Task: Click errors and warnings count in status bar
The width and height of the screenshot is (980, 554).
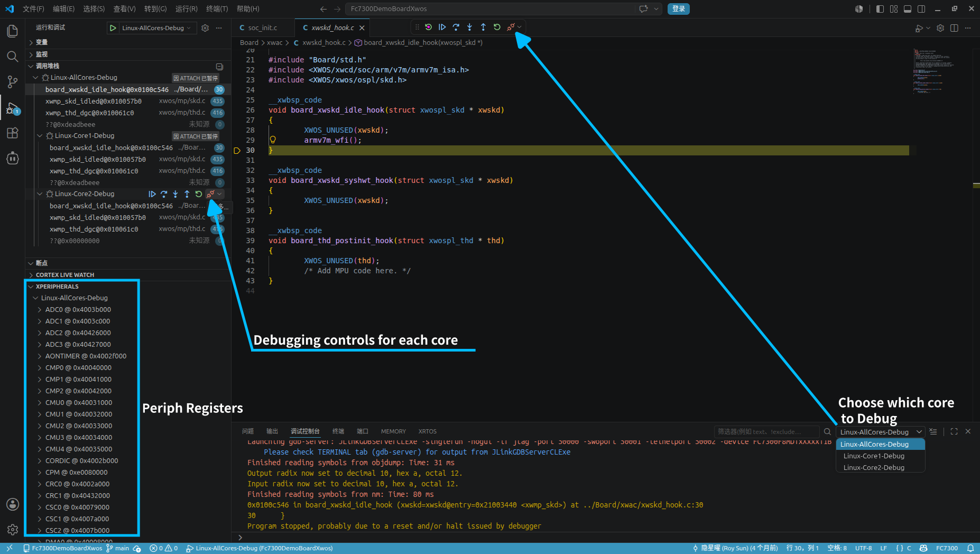Action: (164, 548)
